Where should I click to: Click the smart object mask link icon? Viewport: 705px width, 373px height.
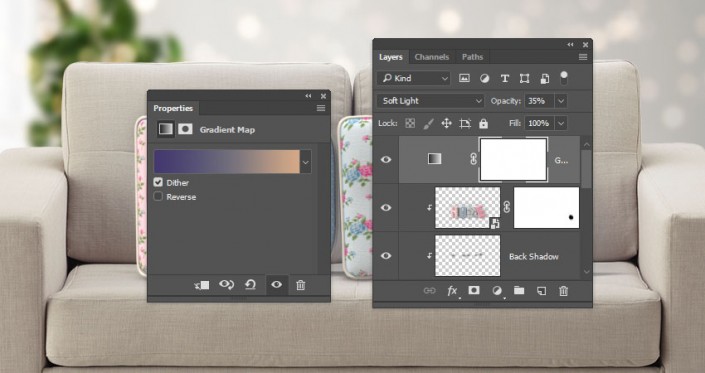coord(507,207)
